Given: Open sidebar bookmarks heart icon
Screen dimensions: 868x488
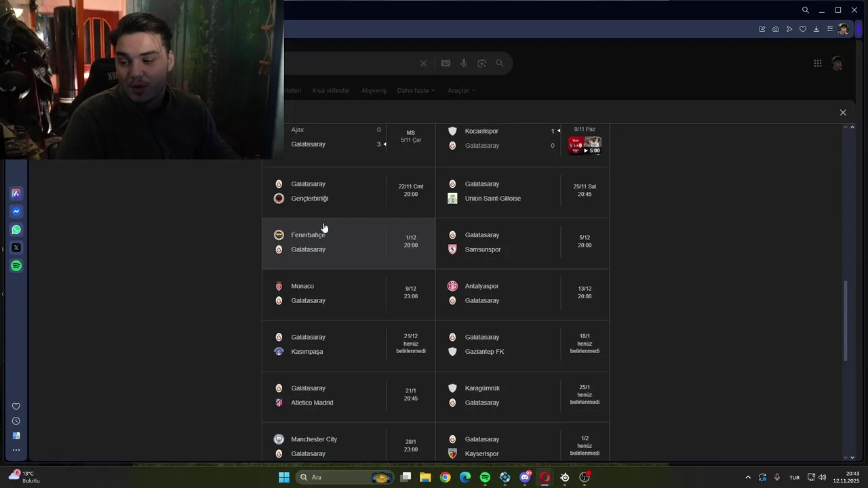Looking at the screenshot, I should coord(16,407).
